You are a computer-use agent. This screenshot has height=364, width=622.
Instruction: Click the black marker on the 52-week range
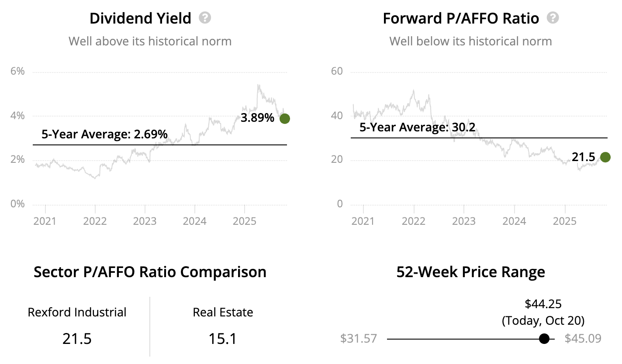pyautogui.click(x=544, y=339)
